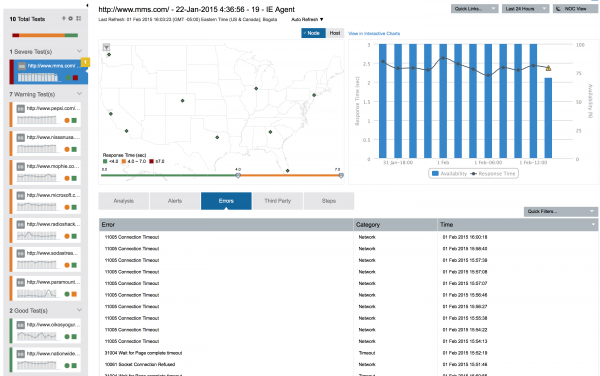Screen dimensions: 600x376
Task: Click the 4.0 response time slider handle
Action: point(238,175)
